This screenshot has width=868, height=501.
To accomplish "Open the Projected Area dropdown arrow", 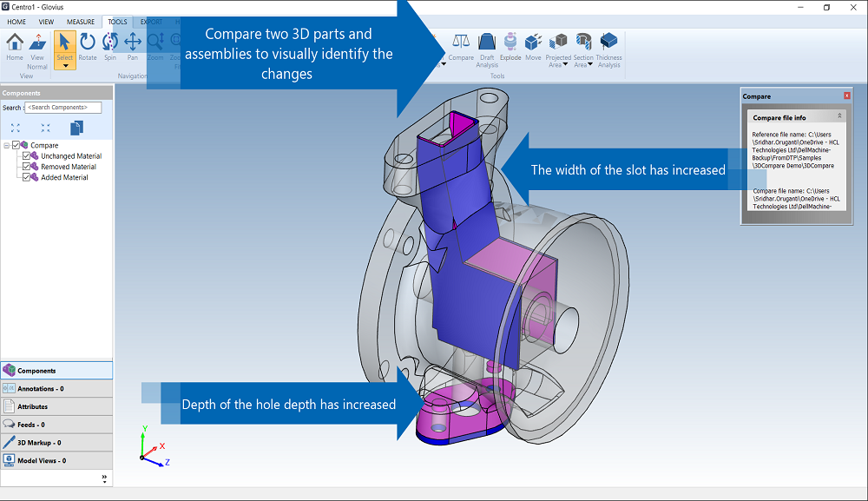I will click(x=565, y=65).
